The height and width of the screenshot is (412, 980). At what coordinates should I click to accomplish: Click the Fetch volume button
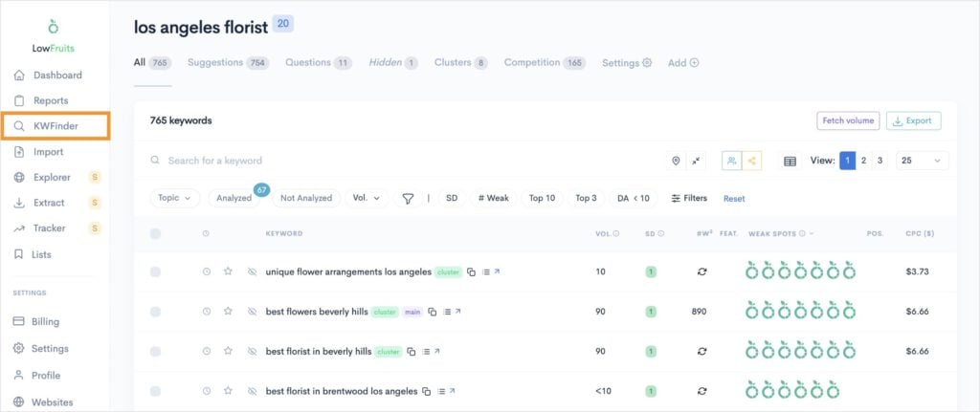pos(847,120)
